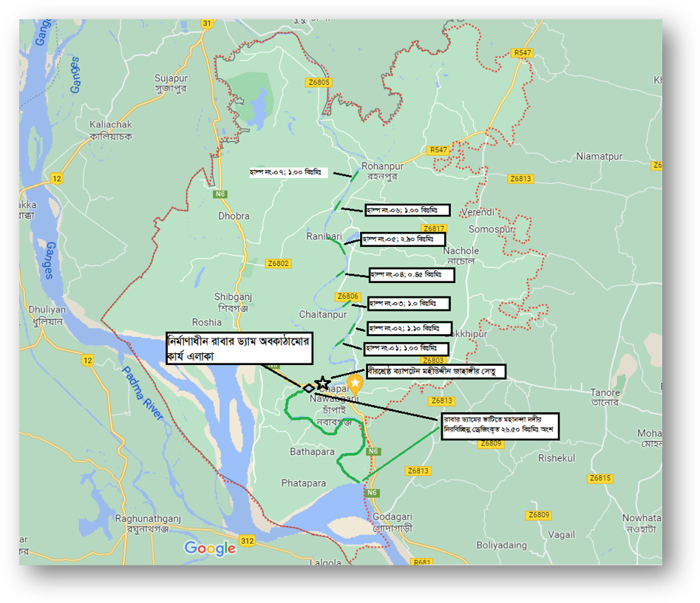
Task: Click the Vagail place label
Action: (562, 535)
